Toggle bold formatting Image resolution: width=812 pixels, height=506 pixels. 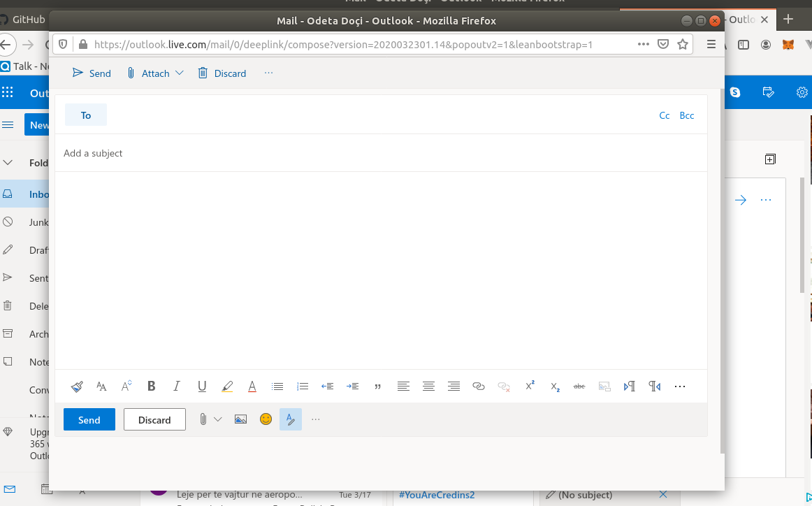coord(151,386)
